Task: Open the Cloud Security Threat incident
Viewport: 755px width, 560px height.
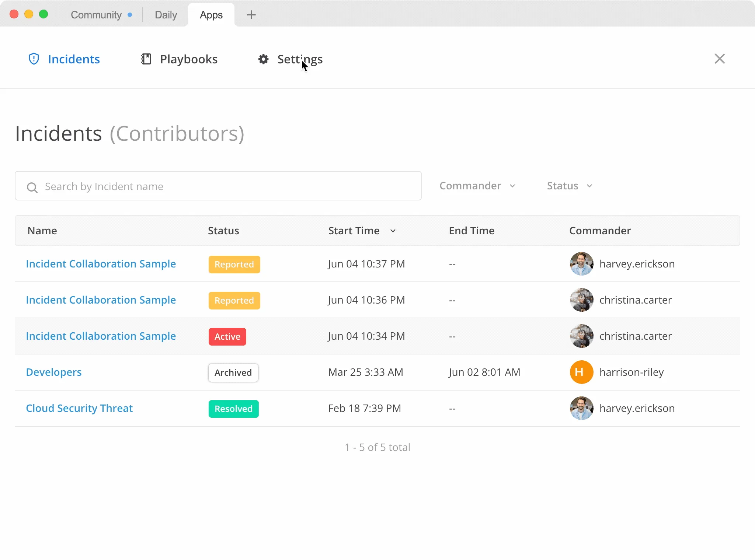Action: 79,408
